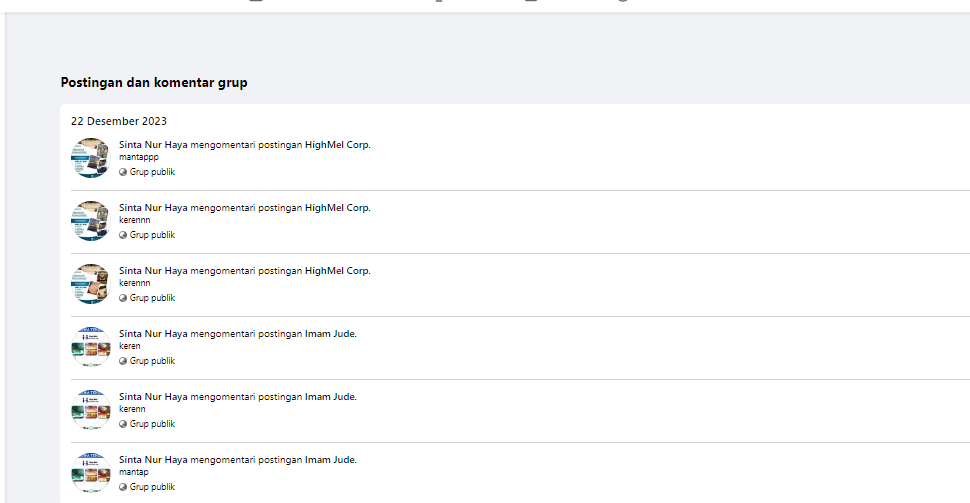
Task: Click the "Grup publik" label under "mantap"
Action: click(152, 487)
